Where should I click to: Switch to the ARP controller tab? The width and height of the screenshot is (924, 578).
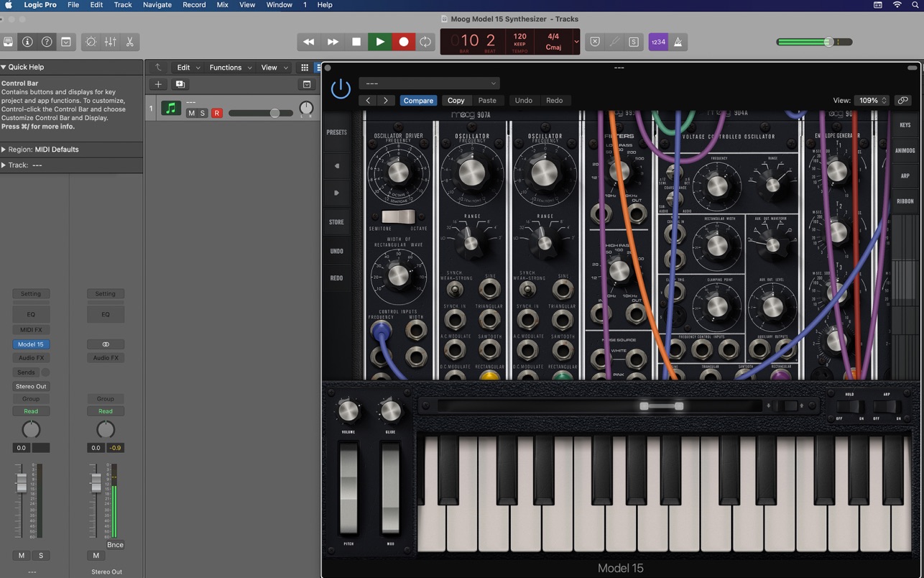[905, 175]
